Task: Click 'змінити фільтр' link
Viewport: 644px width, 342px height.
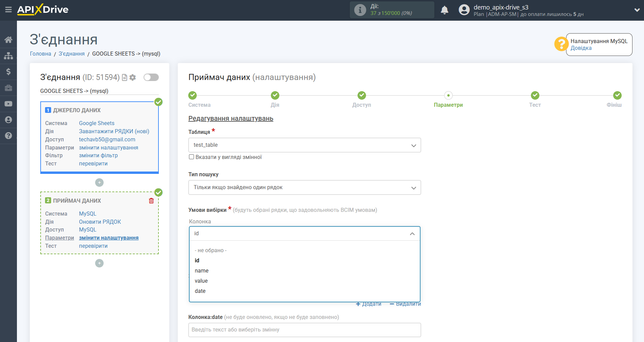Action: (x=98, y=156)
